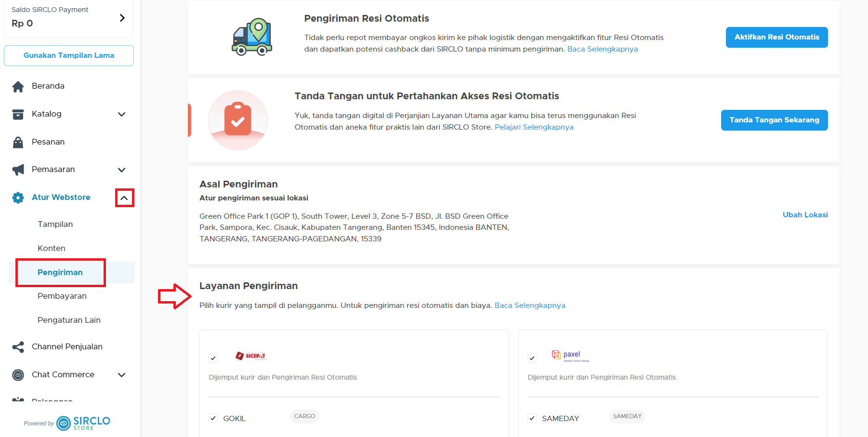Click the Pemasaran megaphone icon

tap(18, 170)
